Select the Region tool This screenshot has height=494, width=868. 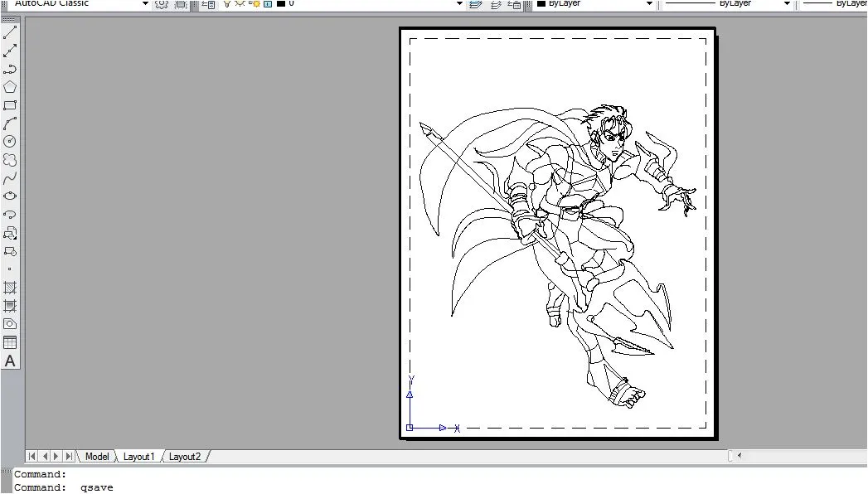(x=10, y=324)
